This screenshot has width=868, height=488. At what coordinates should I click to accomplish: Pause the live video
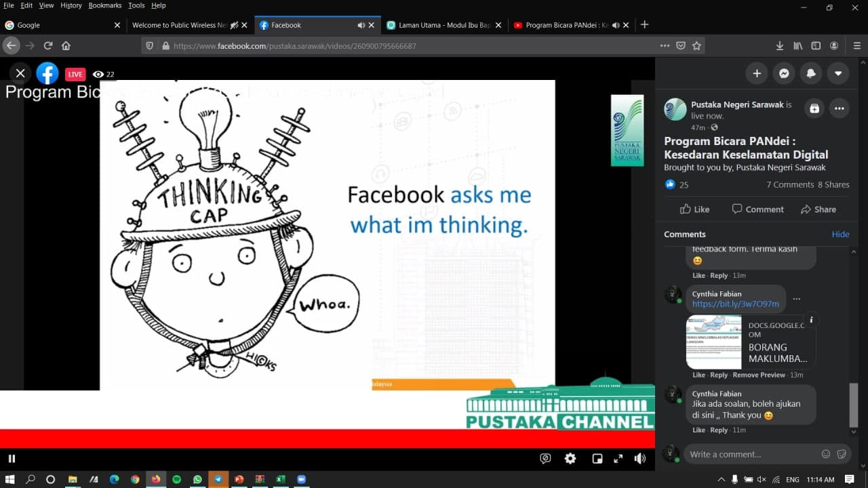tap(12, 459)
